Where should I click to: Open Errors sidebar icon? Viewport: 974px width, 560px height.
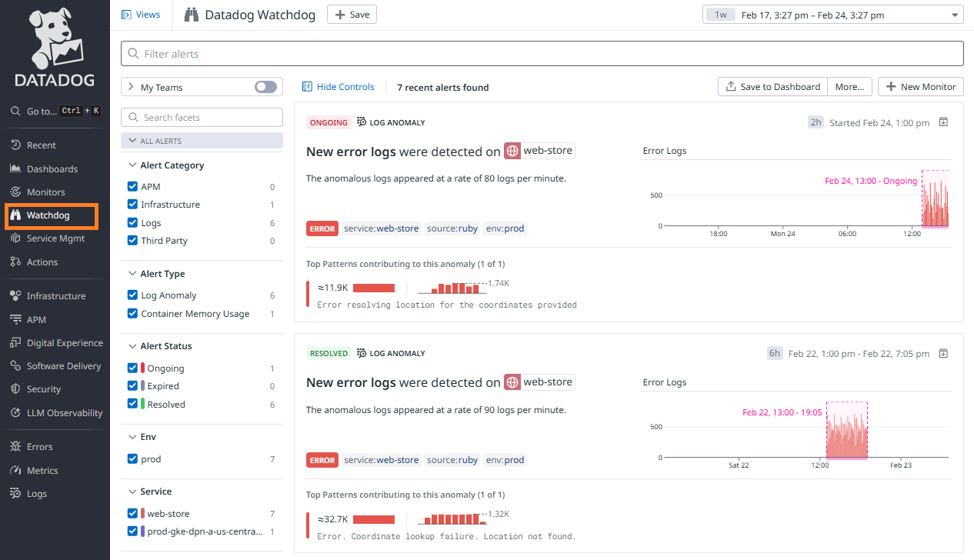pos(15,446)
